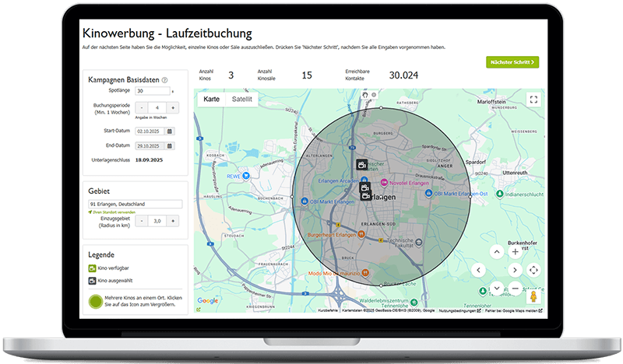Select the hand pan drawing tool
This screenshot has width=623, height=364.
click(365, 95)
